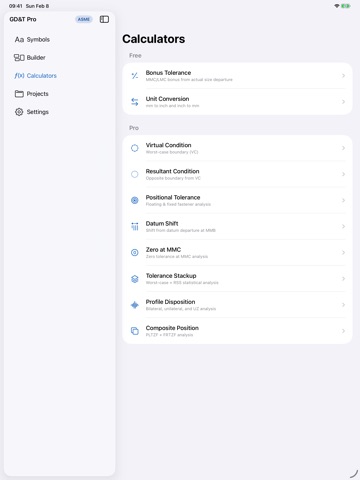Viewport: 360px width, 480px height.
Task: Open the Profile Disposition calculator
Action: [x=237, y=305]
